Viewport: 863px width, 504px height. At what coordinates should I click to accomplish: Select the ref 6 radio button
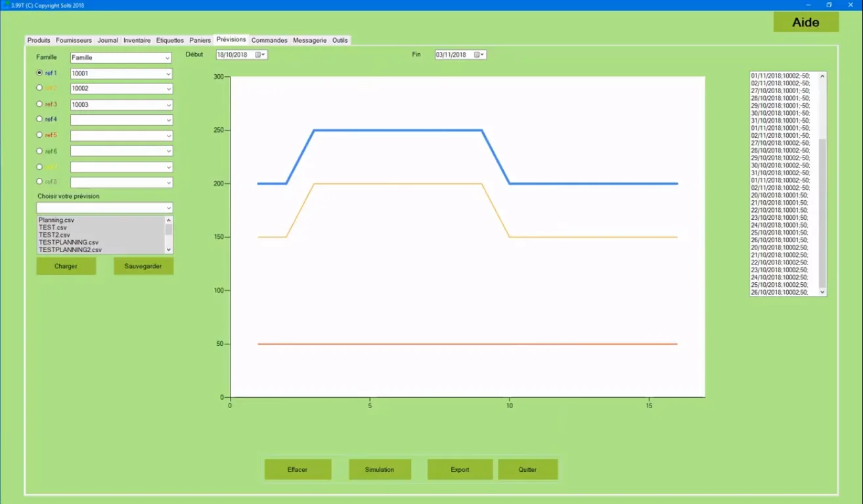(x=39, y=151)
